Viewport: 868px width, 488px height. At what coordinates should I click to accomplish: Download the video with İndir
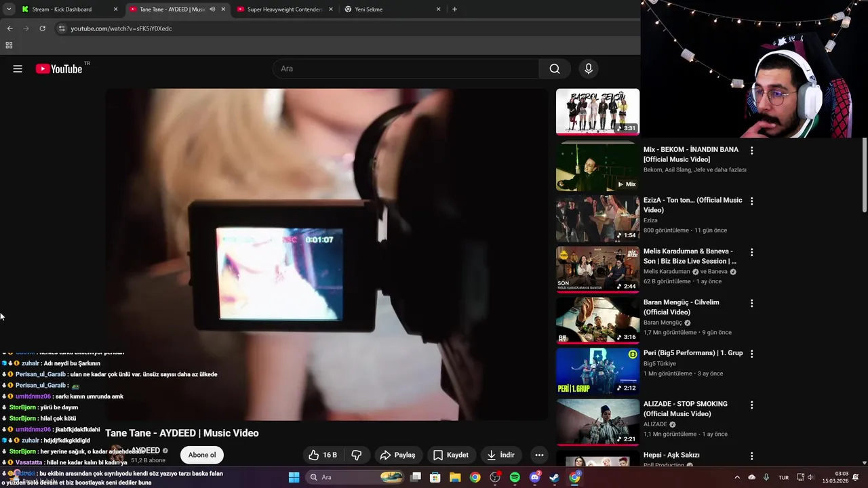coord(501,455)
